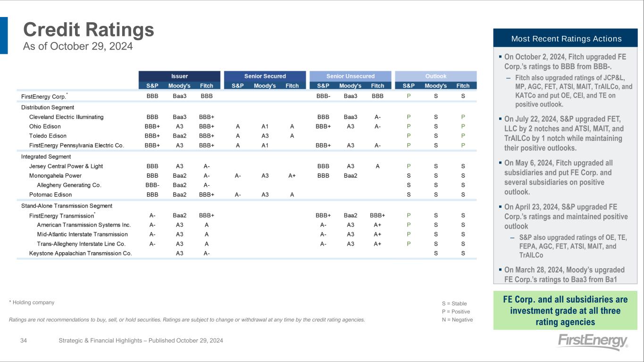Select the Allegheny Generating Co. row label
The image size is (644, 362).
[x=69, y=185]
